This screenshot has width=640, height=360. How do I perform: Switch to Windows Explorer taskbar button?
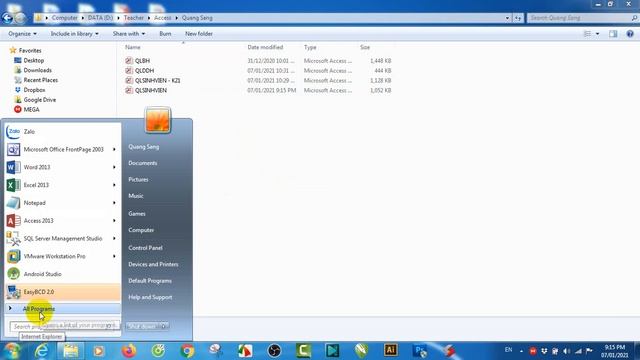click(x=71, y=351)
